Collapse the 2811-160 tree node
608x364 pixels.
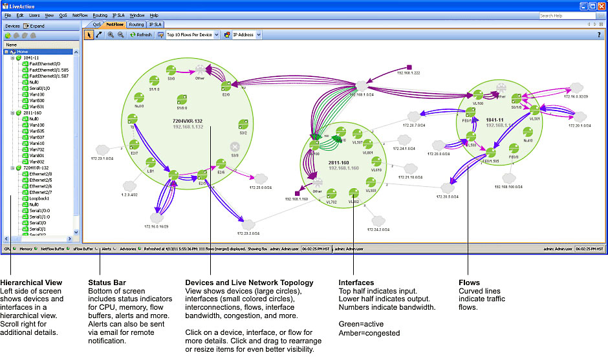pos(12,112)
